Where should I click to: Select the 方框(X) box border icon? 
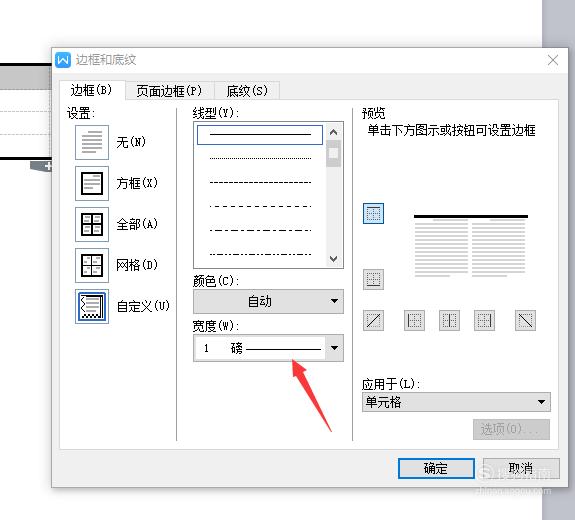[x=92, y=183]
